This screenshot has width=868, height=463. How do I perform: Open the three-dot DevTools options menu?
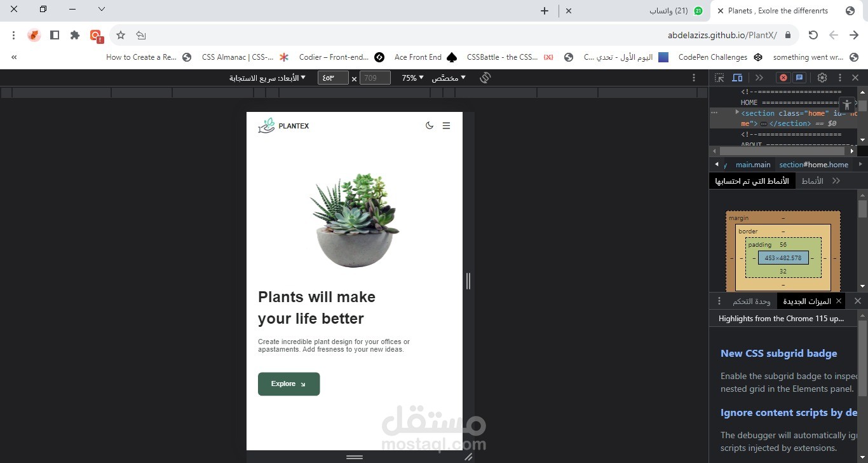[x=840, y=77]
